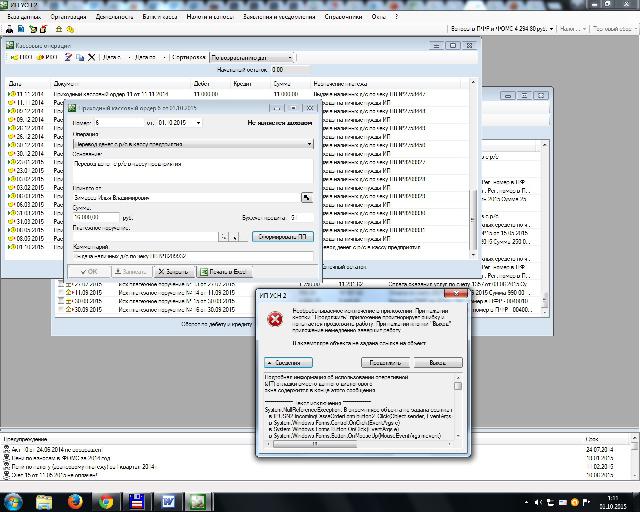Click the 'Сумма' amount field
This screenshot has width=640, height=512.
96,218
